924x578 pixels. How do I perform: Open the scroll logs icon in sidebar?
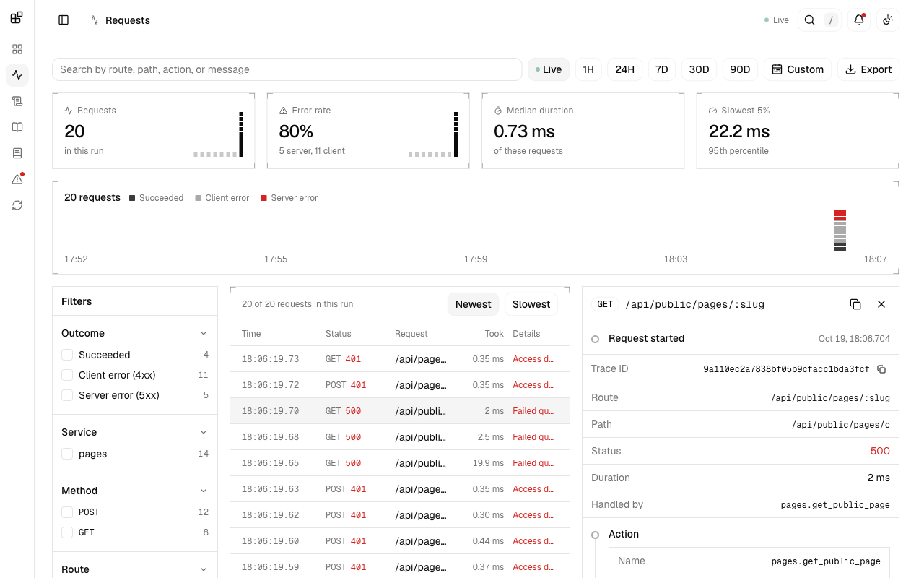tap(17, 101)
